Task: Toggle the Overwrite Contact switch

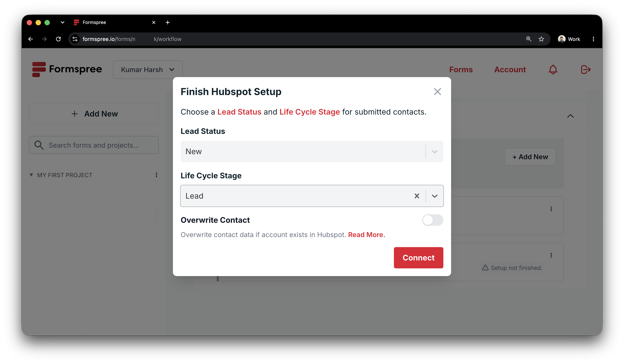Action: (432, 220)
